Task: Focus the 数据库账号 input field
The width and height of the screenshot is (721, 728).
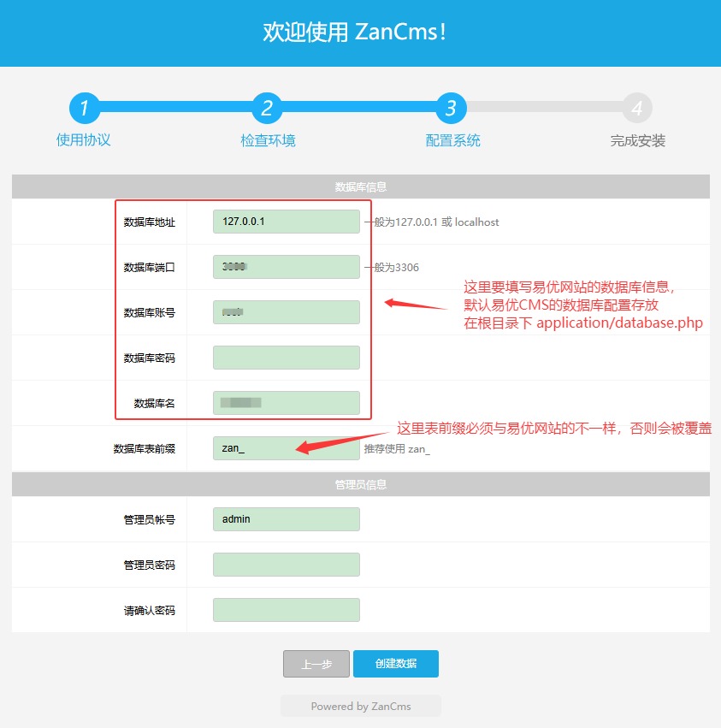Action: 287,312
